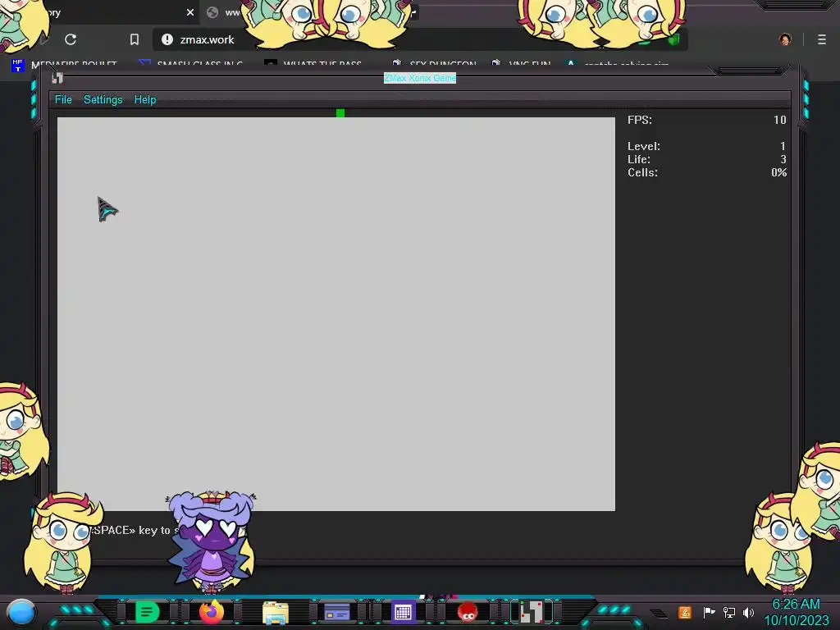Viewport: 840px width, 630px height.
Task: Open the browser hamburger menu
Action: point(822,39)
